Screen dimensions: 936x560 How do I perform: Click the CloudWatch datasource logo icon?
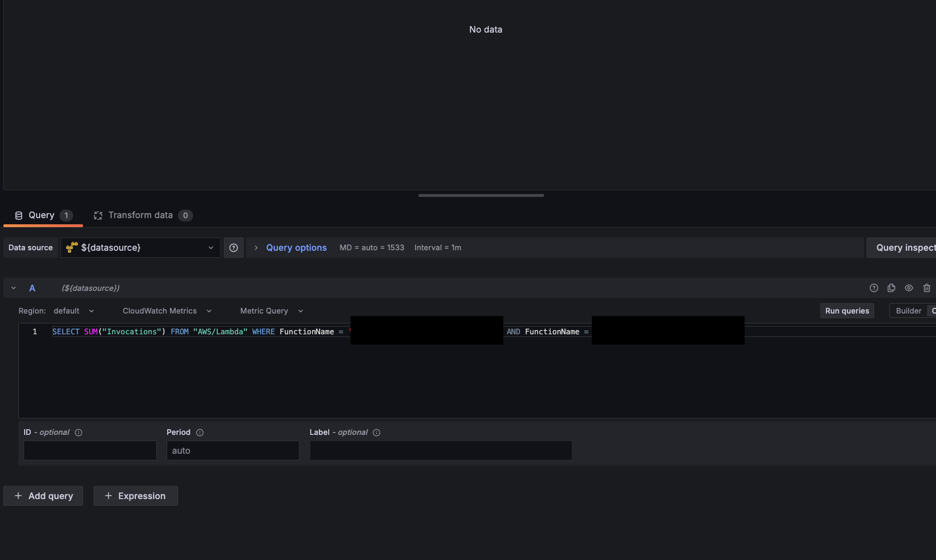[x=72, y=247]
